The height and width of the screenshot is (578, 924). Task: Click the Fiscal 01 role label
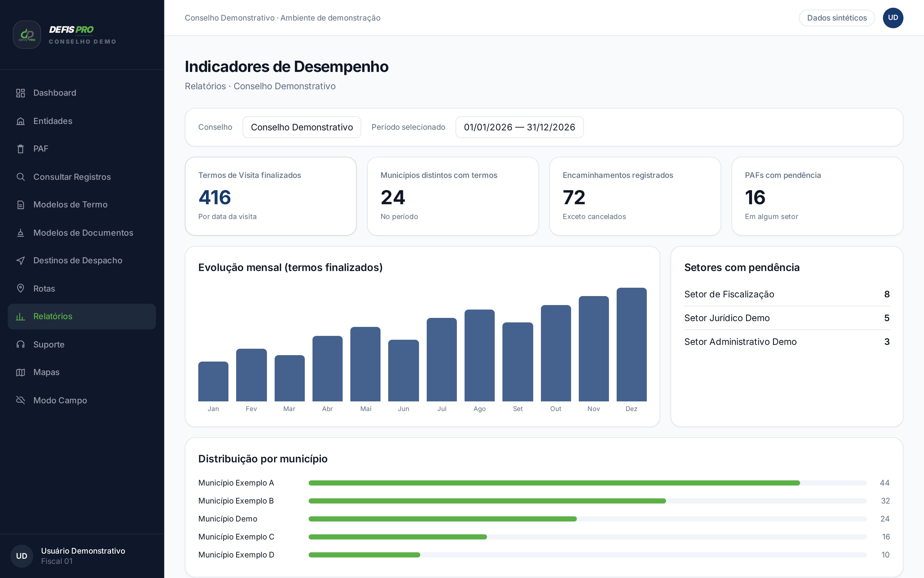point(56,562)
